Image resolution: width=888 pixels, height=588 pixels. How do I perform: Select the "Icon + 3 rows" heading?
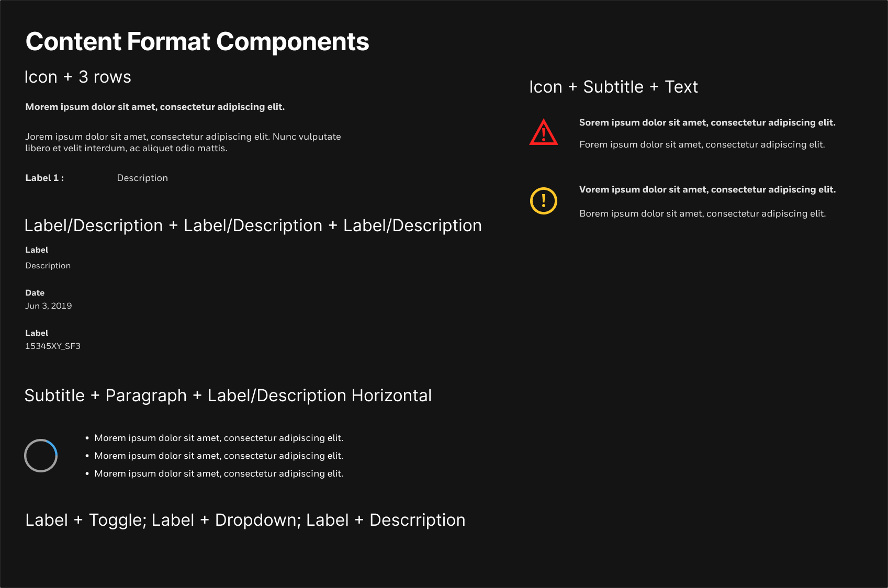(x=78, y=77)
